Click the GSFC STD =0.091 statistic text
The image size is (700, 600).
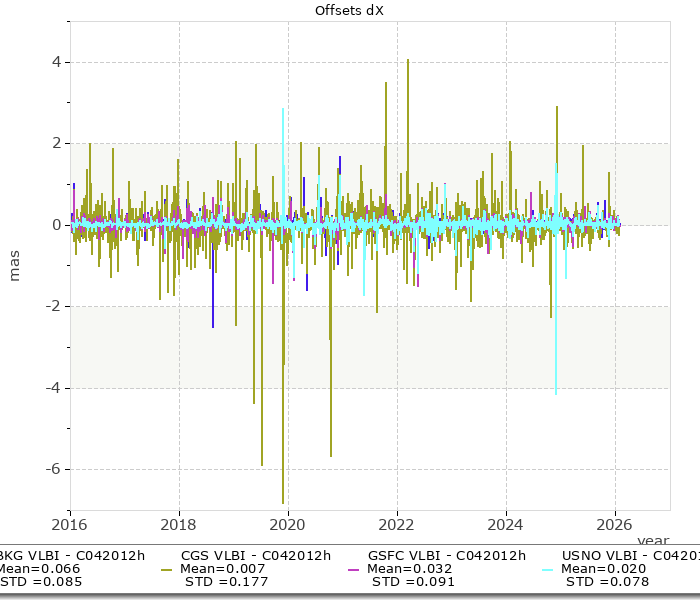[412, 582]
